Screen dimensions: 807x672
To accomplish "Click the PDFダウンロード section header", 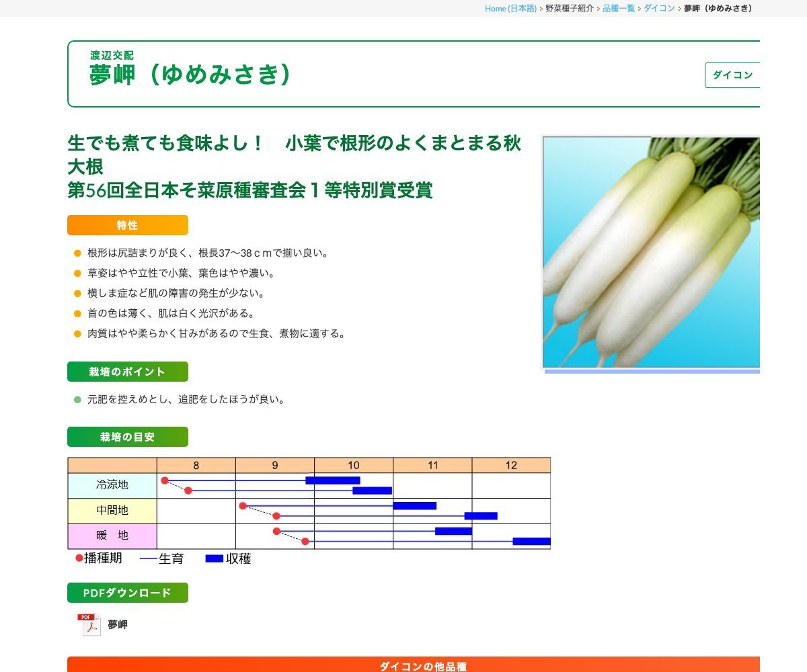I will pos(128,593).
